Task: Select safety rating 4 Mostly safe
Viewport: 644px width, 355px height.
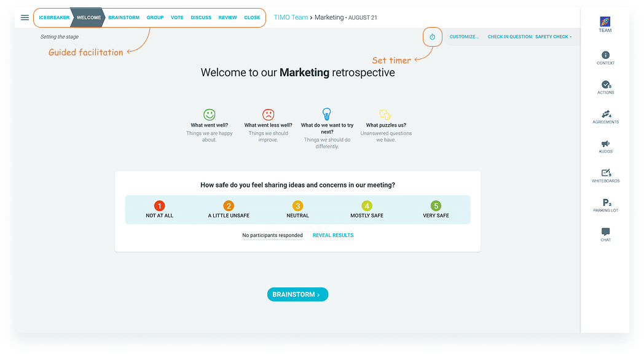Action: (x=367, y=209)
